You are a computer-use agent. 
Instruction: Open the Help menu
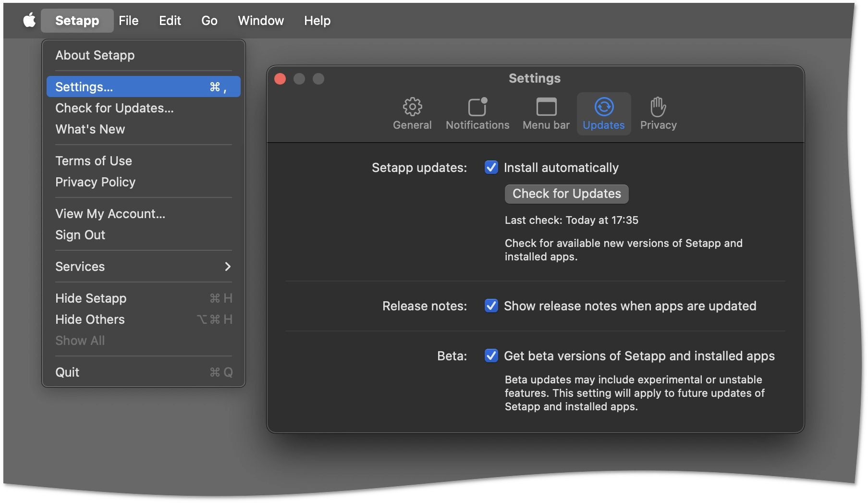[x=318, y=21]
